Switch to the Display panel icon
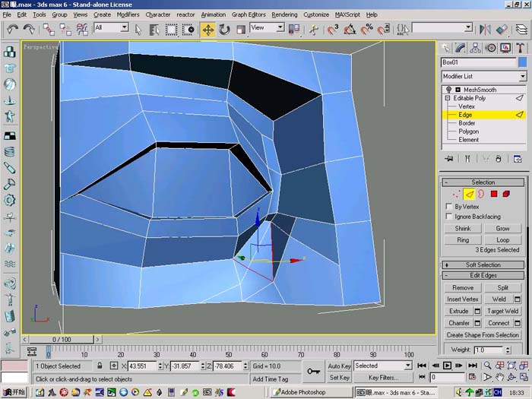 click(505, 48)
